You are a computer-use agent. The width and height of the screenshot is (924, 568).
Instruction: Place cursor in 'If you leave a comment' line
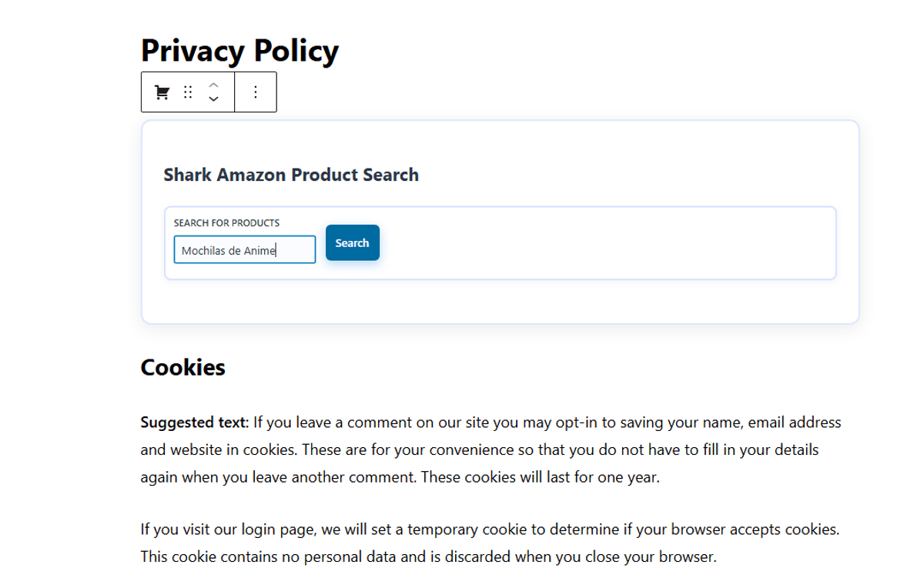pos(385,423)
